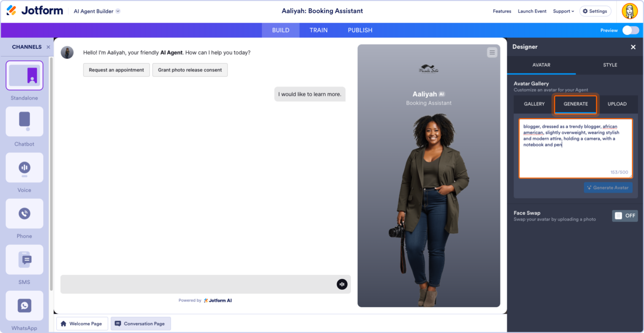Screen dimensions: 644x333
Task: Open the hamburger menu on phone preview
Action: (492, 52)
